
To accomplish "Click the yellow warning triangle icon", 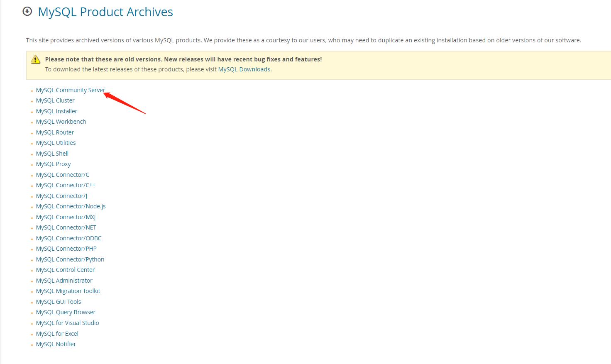I will pos(36,60).
